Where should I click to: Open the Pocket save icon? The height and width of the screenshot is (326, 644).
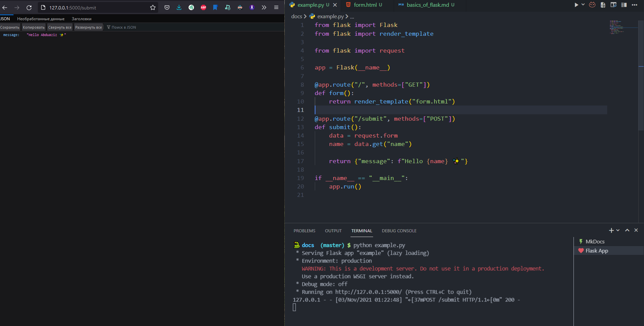(167, 7)
